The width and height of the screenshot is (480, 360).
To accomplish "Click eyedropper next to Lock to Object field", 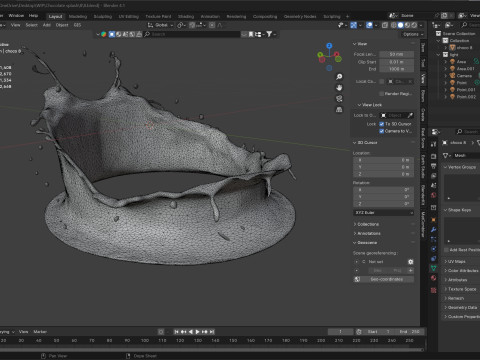I will click(x=410, y=115).
